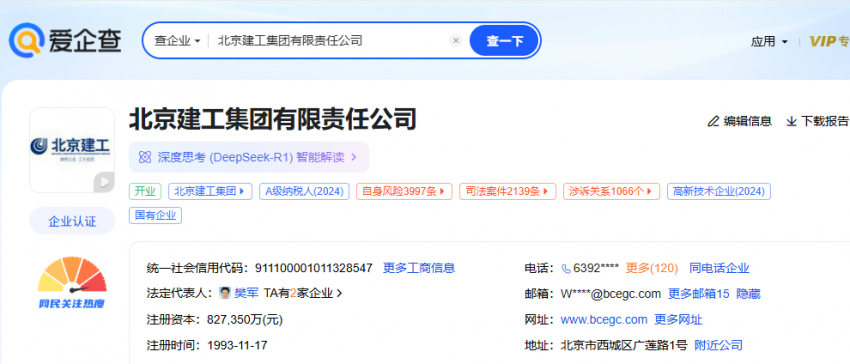
Task: Expand the 北京建工集团 tag
Action: click(210, 191)
